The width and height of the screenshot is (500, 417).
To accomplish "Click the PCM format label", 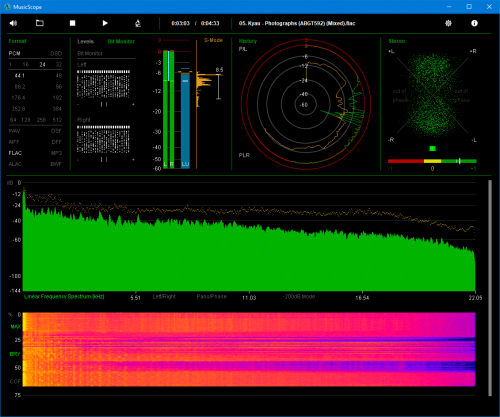I will coord(14,53).
